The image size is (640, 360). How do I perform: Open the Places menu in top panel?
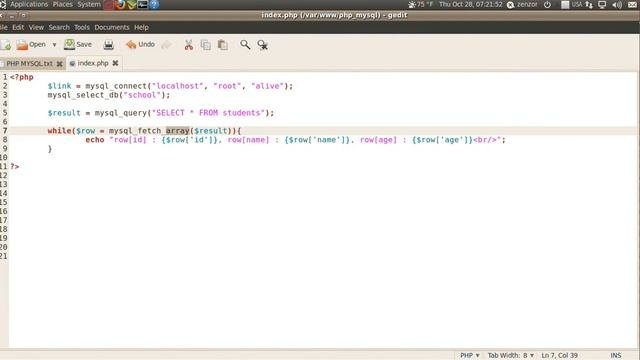point(62,4)
